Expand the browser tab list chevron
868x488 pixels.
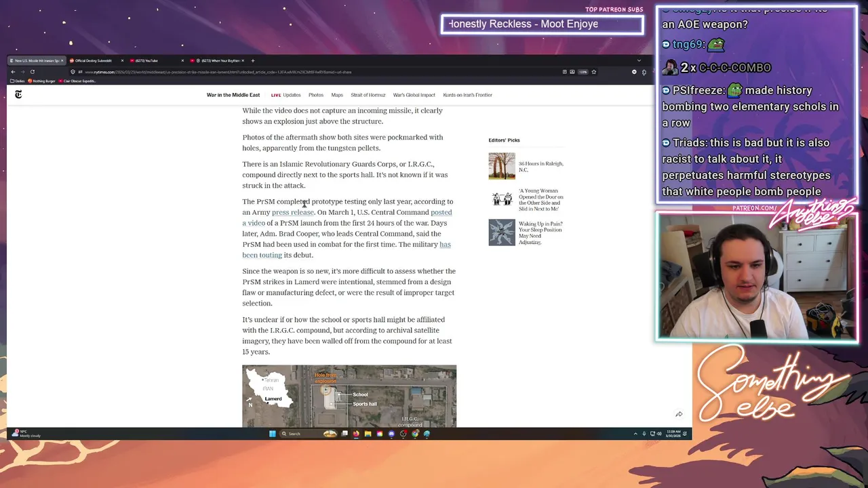pyautogui.click(x=639, y=60)
